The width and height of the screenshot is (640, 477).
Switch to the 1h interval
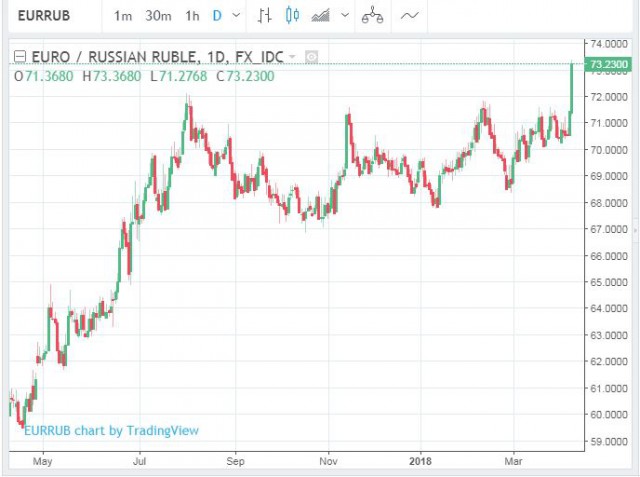[193, 16]
